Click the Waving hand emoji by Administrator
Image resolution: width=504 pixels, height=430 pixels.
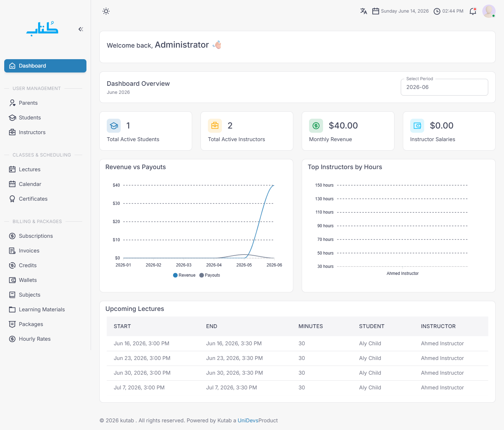217,45
